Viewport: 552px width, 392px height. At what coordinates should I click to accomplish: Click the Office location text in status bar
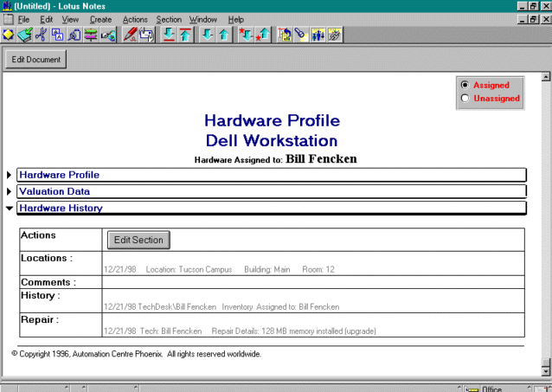pyautogui.click(x=491, y=389)
